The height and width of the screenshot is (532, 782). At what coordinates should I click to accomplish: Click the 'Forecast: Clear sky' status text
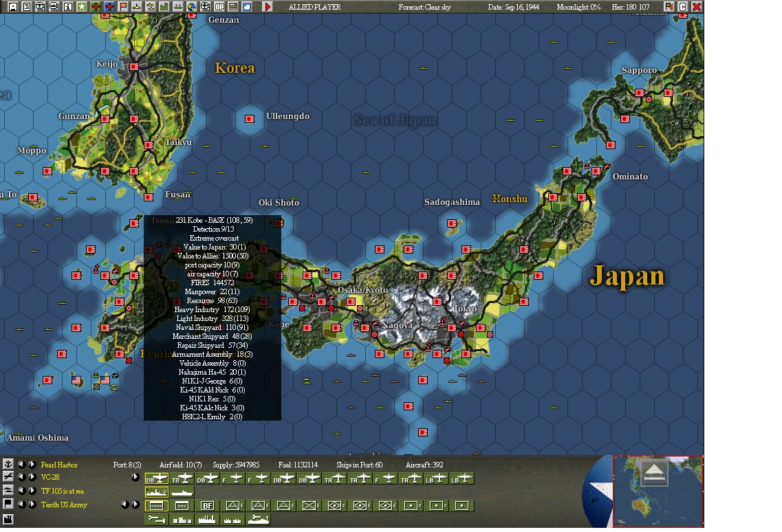[x=424, y=7]
